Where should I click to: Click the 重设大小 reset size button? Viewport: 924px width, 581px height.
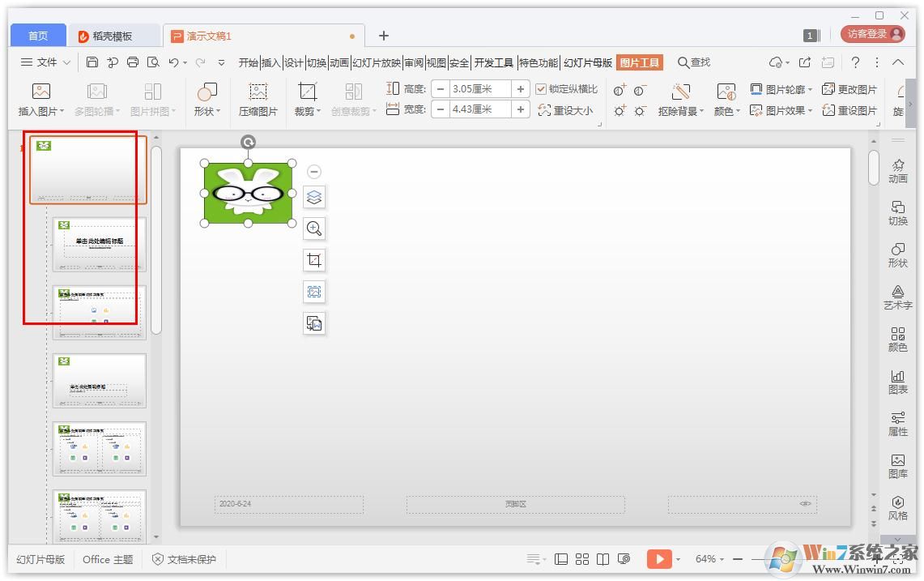click(566, 110)
